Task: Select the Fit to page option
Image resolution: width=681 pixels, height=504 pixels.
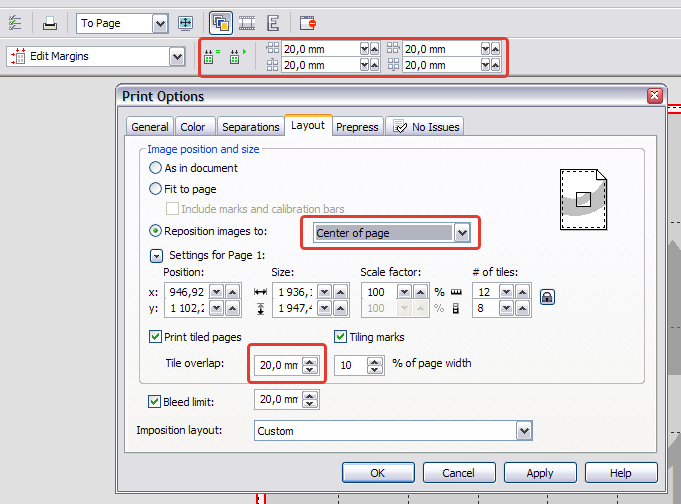Action: pyautogui.click(x=155, y=189)
